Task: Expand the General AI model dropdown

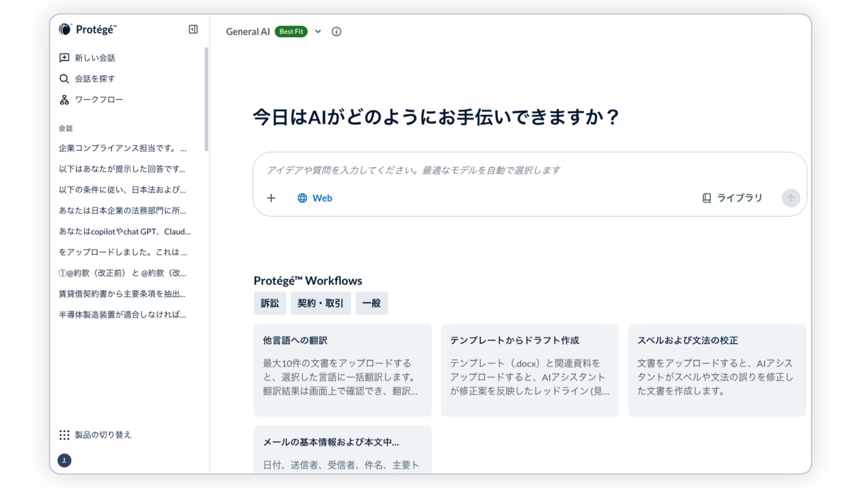Action: pyautogui.click(x=318, y=32)
